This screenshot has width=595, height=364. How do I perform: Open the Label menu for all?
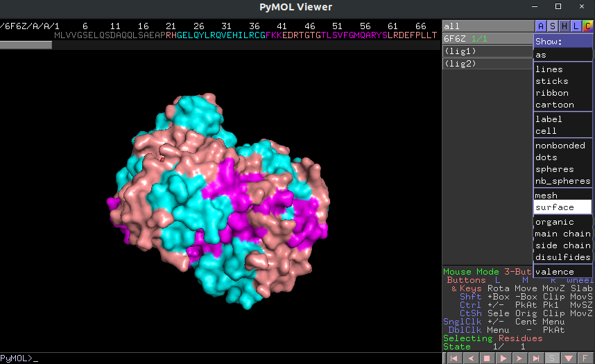click(576, 26)
